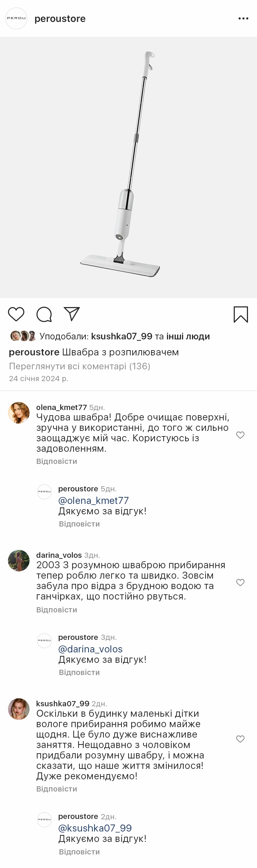Open peroustore profile logo in header
Image resolution: width=257 pixels, height=868 pixels.
(x=16, y=18)
